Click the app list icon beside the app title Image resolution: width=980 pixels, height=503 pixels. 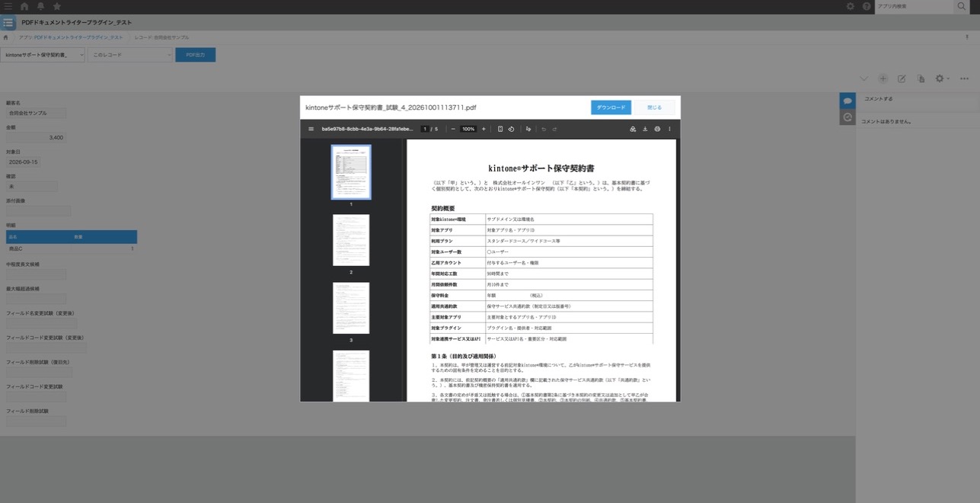tap(8, 22)
